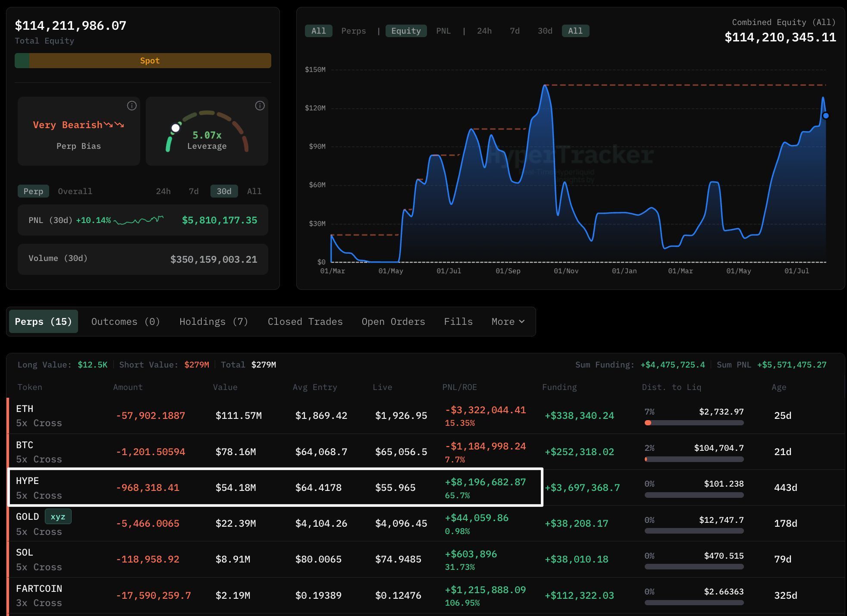The image size is (847, 616).
Task: Click the PNL 30d sparkline chart
Action: 138,220
